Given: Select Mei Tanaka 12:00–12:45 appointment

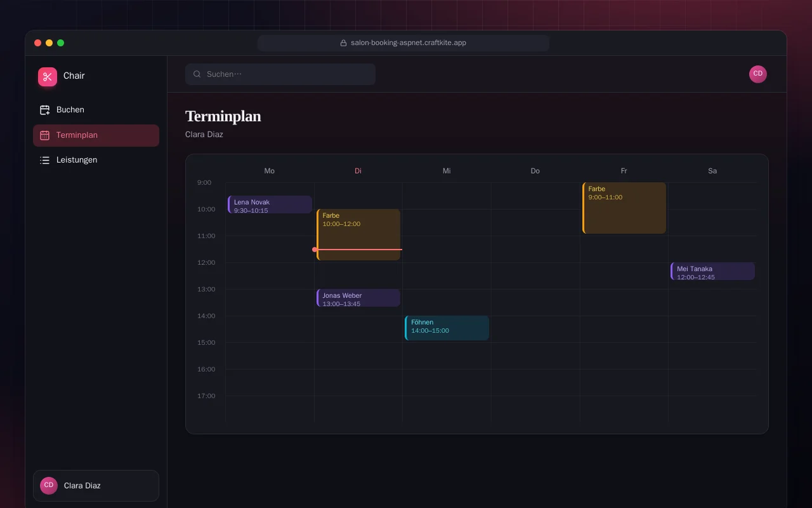Looking at the screenshot, I should coord(712,271).
